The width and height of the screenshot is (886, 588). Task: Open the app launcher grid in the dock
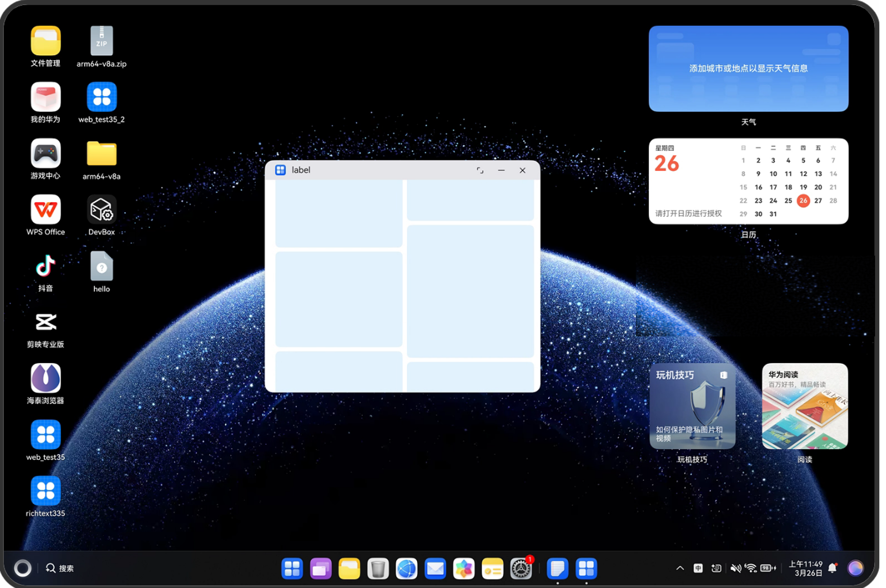[x=292, y=569]
